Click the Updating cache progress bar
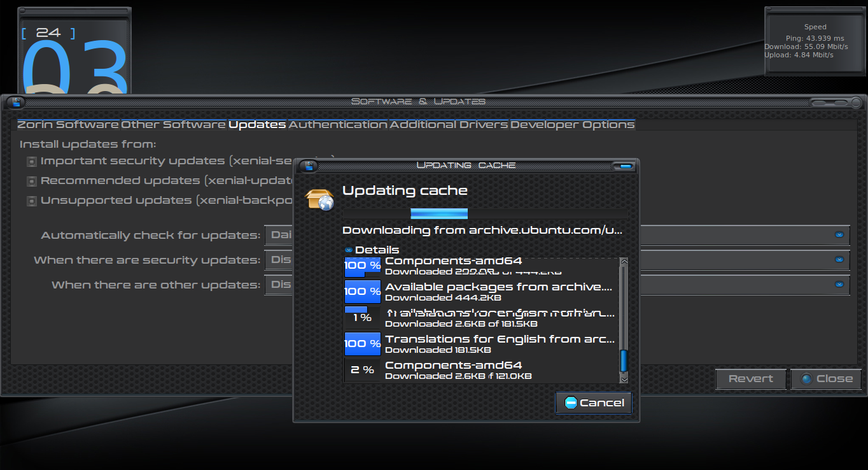 (485, 213)
